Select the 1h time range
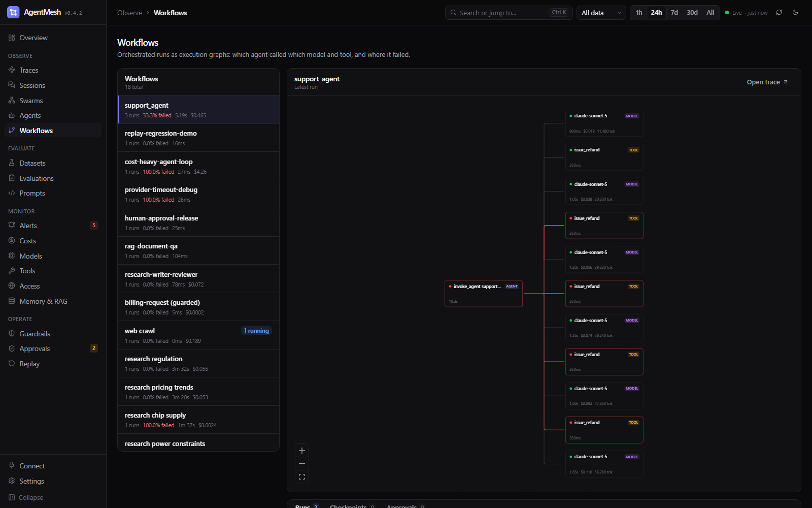The width and height of the screenshot is (812, 508). pyautogui.click(x=639, y=13)
